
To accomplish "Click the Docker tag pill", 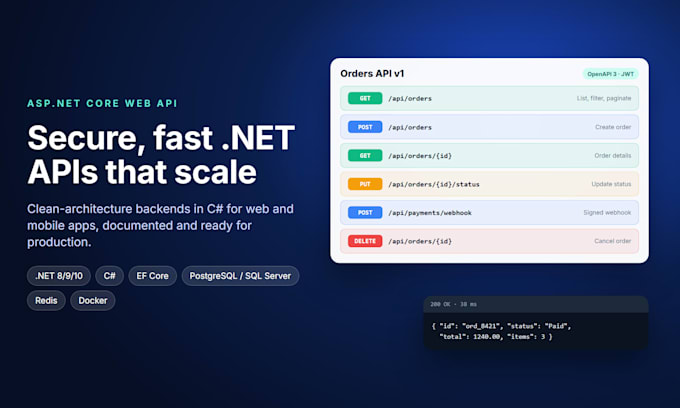I will (x=93, y=300).
